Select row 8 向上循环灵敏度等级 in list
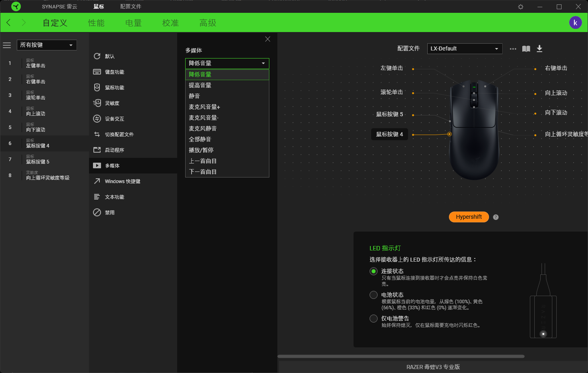The image size is (588, 373). click(44, 175)
